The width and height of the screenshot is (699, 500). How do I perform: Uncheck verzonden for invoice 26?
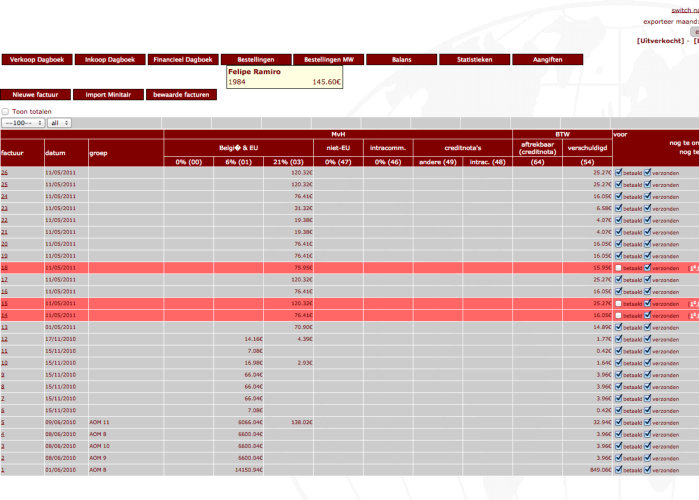(648, 172)
